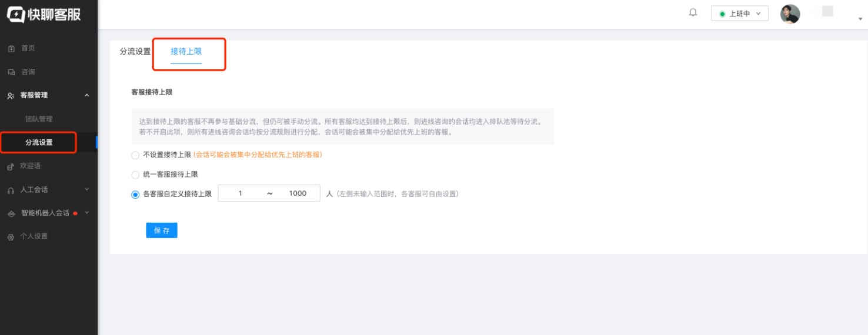Viewport: 868px width, 335px height.
Task: Click the 咨询 chat icon
Action: pos(11,72)
